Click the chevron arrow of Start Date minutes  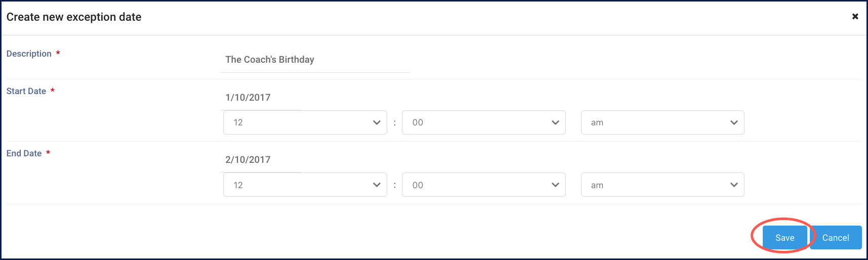tap(555, 122)
